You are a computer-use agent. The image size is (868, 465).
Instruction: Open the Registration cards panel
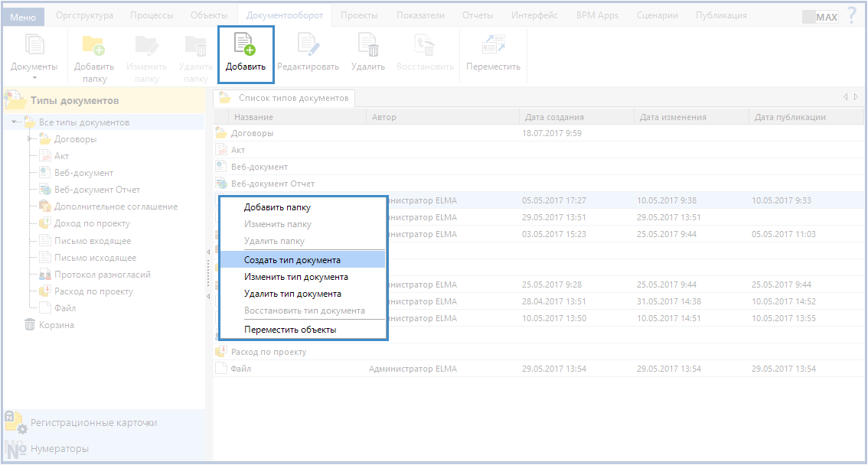pos(93,422)
